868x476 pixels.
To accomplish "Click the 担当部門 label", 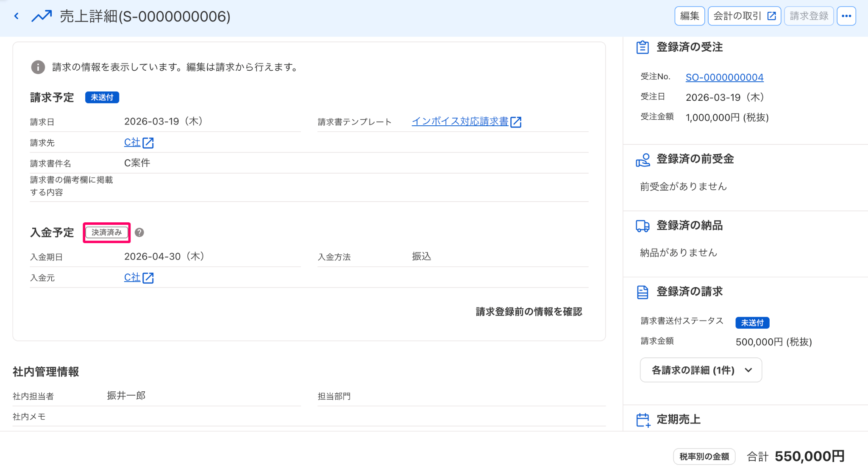I will 334,396.
